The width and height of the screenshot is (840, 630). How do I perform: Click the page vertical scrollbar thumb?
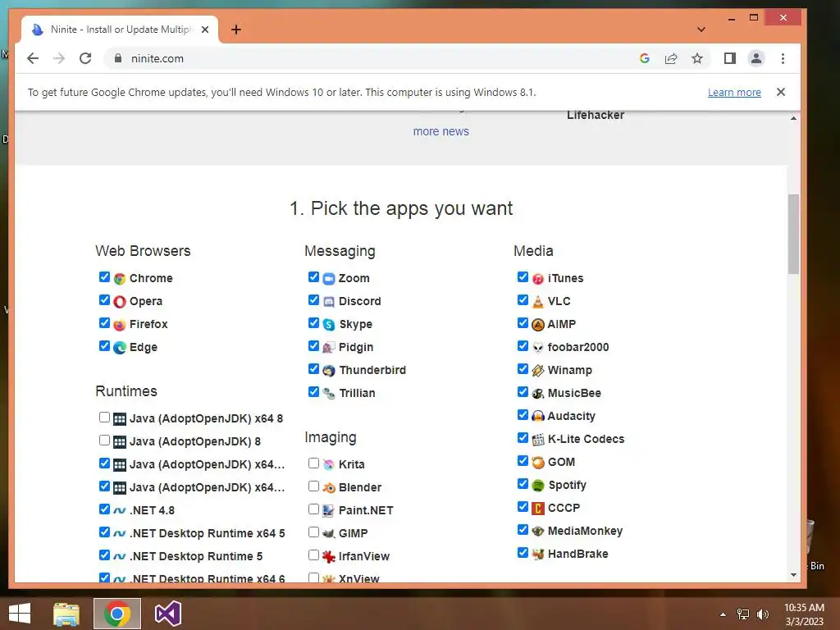tap(793, 234)
